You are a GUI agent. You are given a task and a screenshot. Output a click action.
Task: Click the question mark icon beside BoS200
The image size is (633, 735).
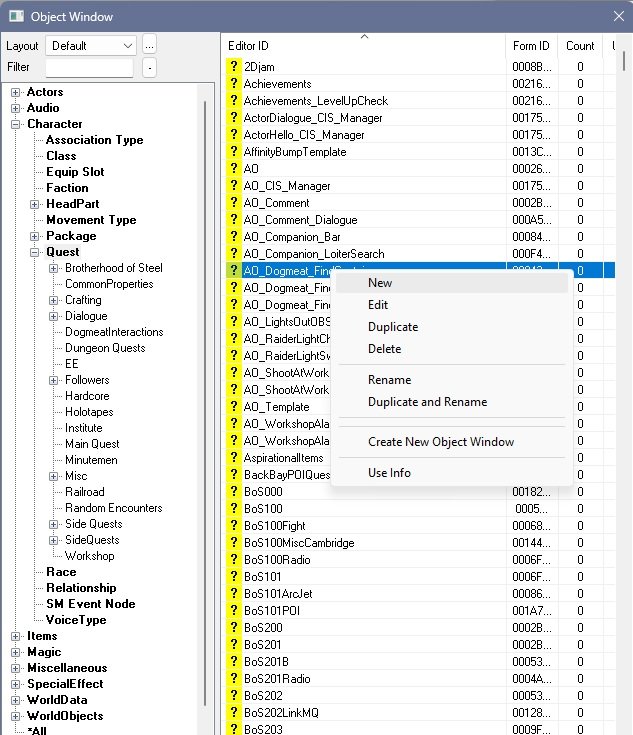tap(234, 627)
